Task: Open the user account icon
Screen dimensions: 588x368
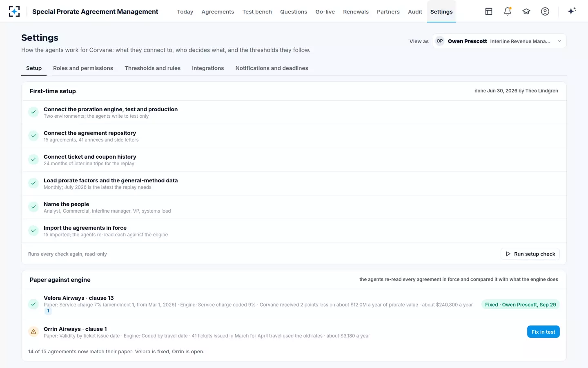Action: (x=545, y=11)
